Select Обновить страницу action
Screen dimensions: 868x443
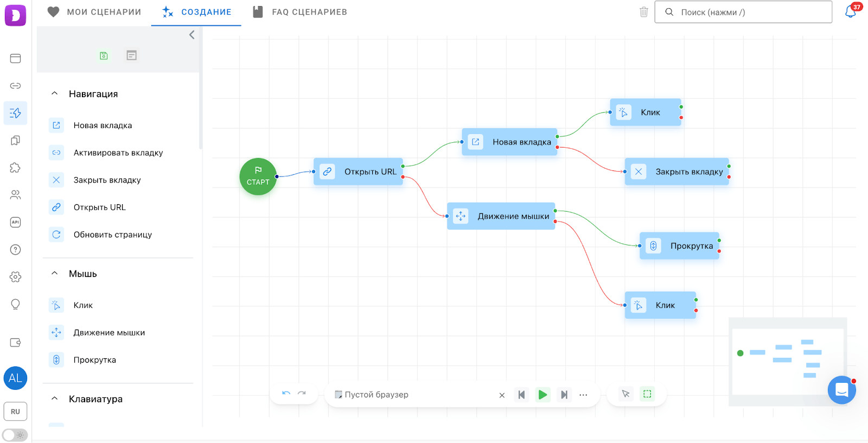[x=112, y=235]
